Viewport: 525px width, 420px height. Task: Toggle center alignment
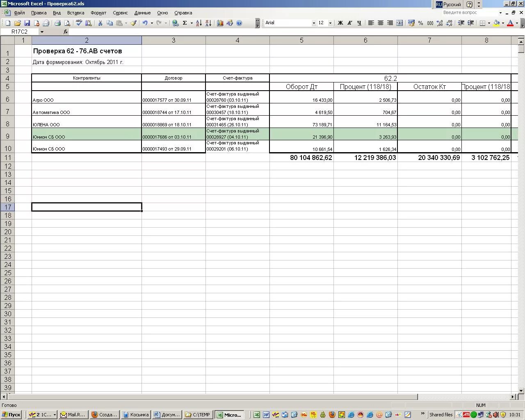point(380,23)
